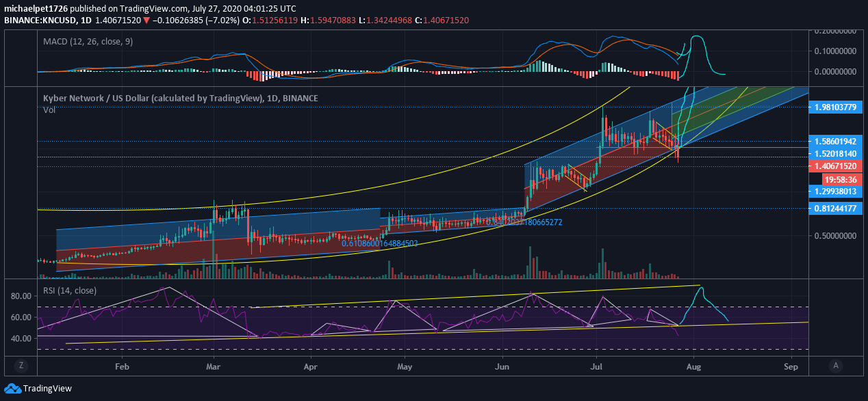
Task: Click Aug on the time axis
Action: tap(694, 366)
